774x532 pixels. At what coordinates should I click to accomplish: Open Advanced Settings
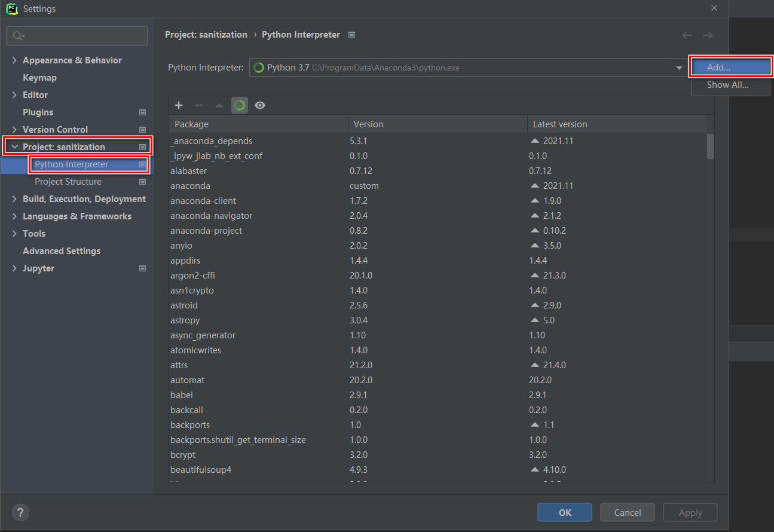click(x=62, y=251)
